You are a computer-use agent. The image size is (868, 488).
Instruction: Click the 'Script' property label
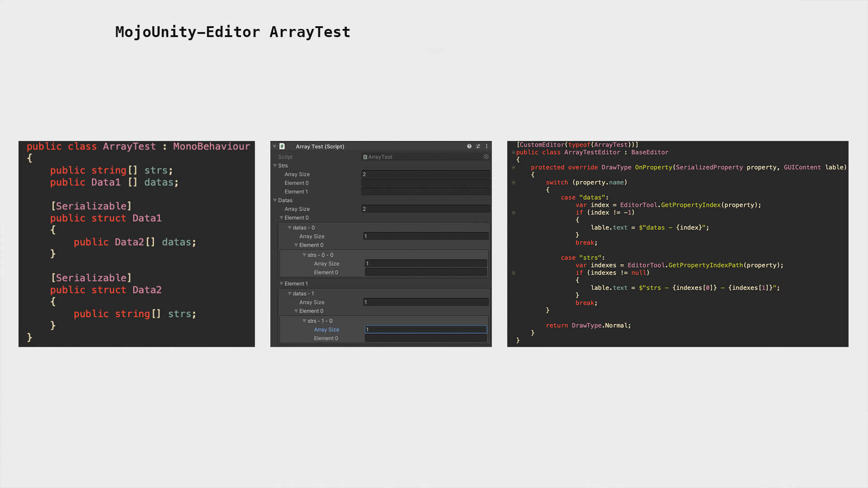(285, 157)
